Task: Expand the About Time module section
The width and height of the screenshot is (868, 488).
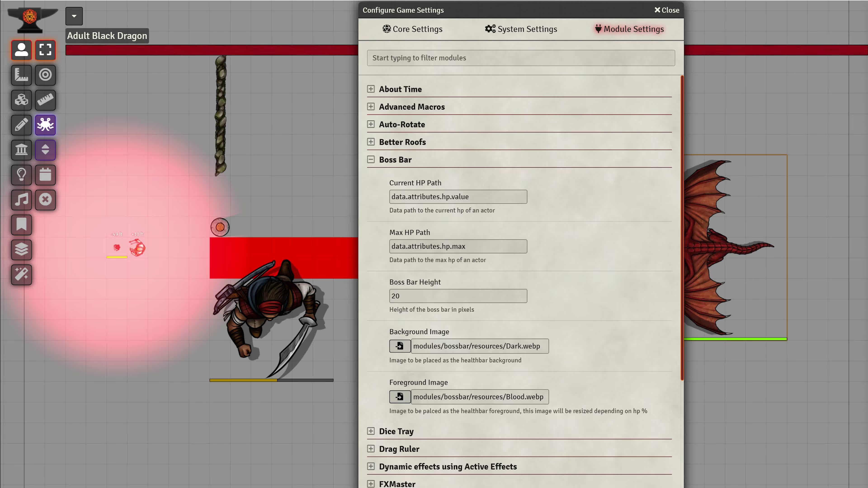Action: tap(371, 89)
